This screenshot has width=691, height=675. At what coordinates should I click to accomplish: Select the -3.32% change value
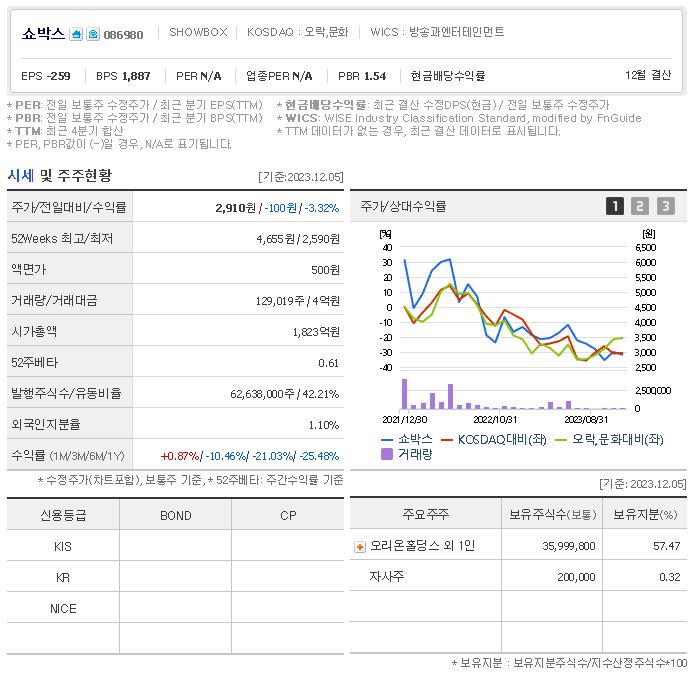322,208
